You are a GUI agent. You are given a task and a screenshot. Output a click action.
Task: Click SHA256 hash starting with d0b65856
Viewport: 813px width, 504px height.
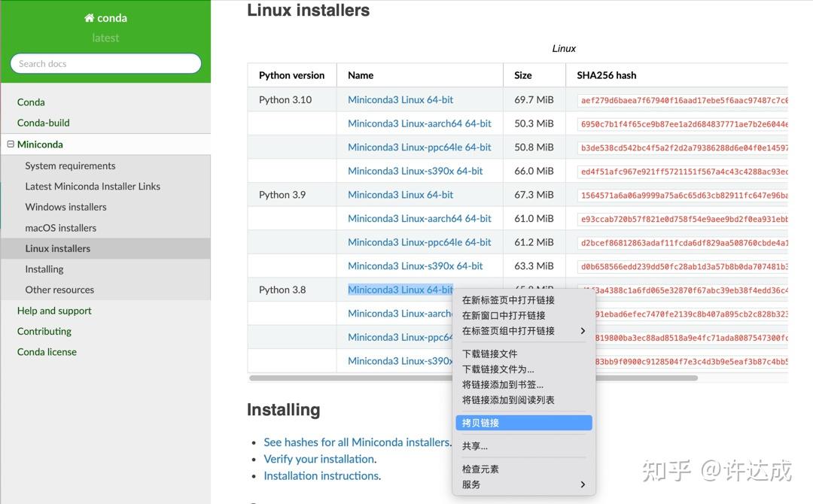coord(683,267)
